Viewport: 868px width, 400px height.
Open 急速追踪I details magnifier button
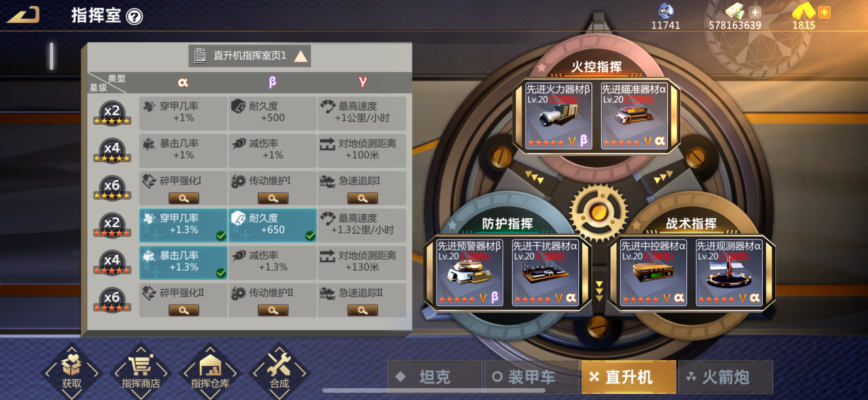coord(363,198)
